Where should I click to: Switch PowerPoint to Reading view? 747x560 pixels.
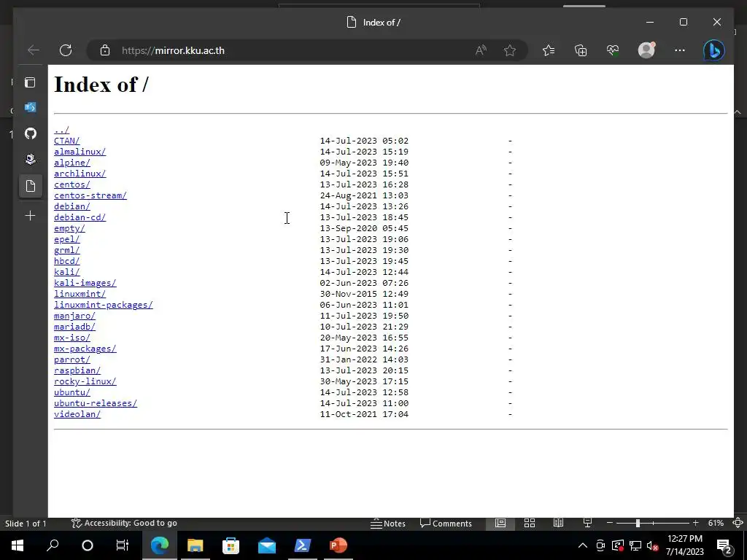558,523
